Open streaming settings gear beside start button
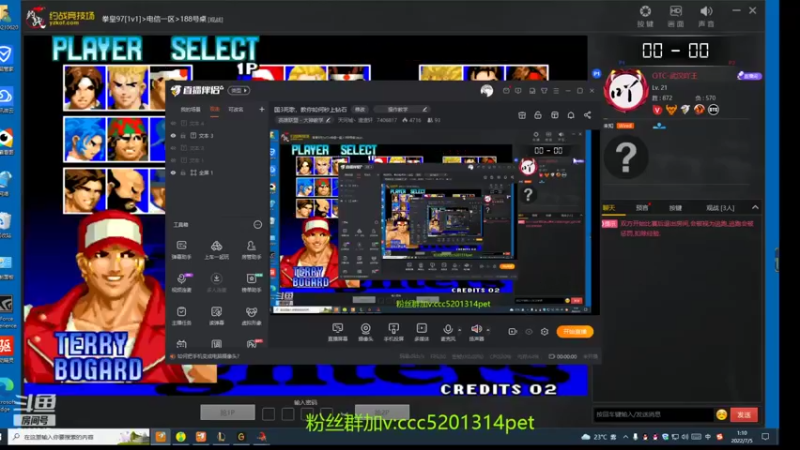Image resolution: width=800 pixels, height=450 pixels. [x=544, y=332]
